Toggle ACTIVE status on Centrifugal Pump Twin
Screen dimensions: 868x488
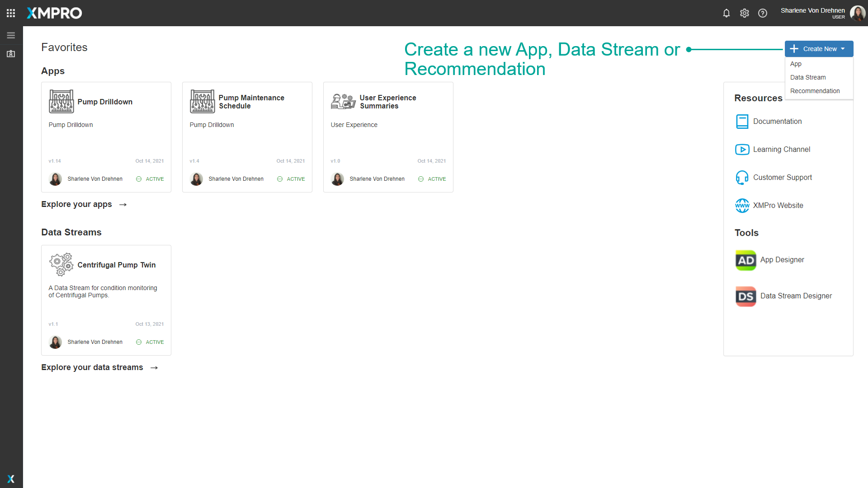(x=150, y=342)
